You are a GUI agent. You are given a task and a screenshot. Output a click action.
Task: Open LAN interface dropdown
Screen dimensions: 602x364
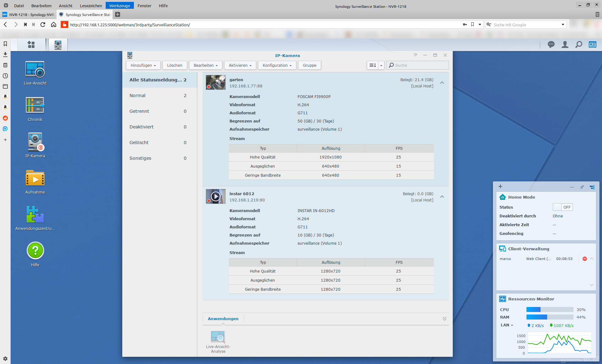tap(507, 325)
